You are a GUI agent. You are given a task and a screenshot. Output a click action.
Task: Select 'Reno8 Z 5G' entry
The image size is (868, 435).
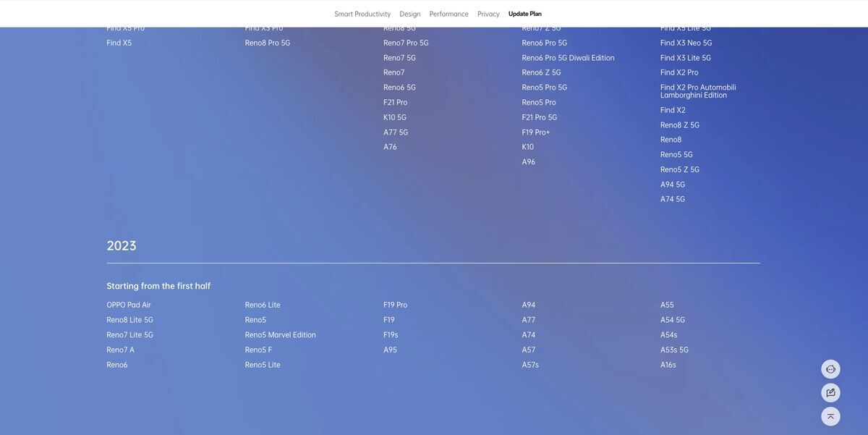click(x=680, y=125)
